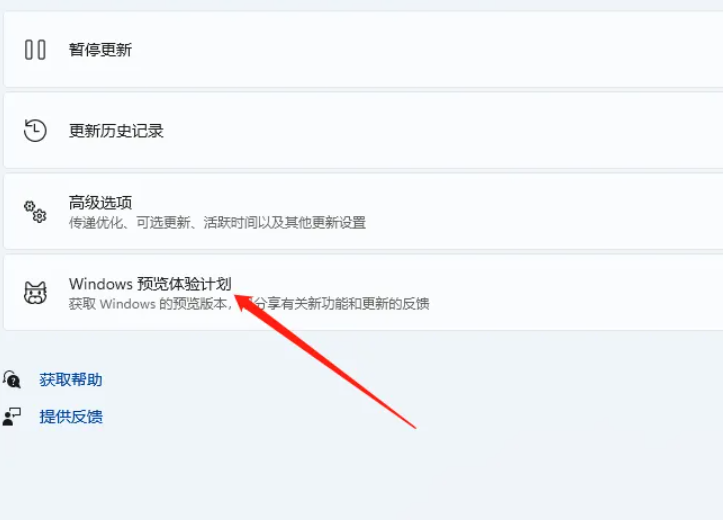
Task: Open Windows 预览体验计划
Action: [x=365, y=293]
